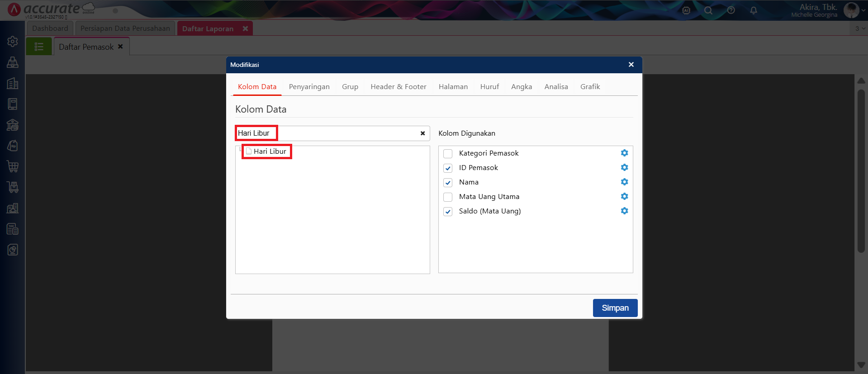Click the search magnifier icon in header
Screen dimensions: 868x374
coord(708,10)
